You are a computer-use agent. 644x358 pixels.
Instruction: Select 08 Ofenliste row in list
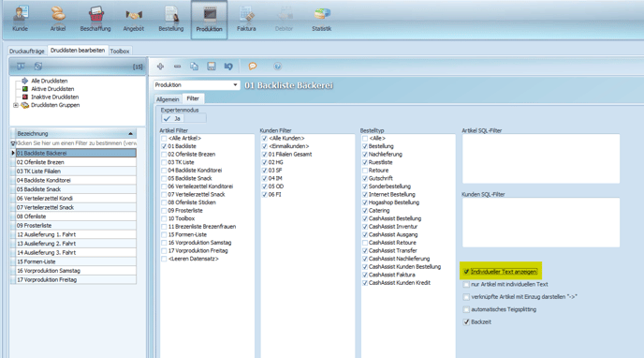tap(76, 216)
